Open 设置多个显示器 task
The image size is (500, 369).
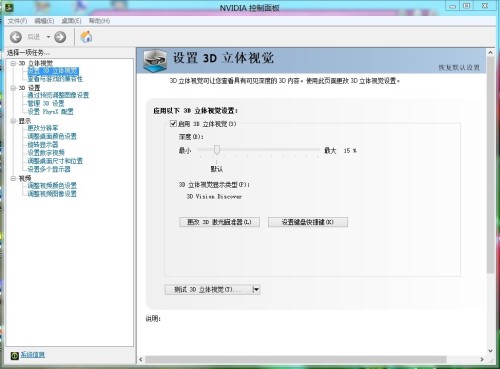49,169
